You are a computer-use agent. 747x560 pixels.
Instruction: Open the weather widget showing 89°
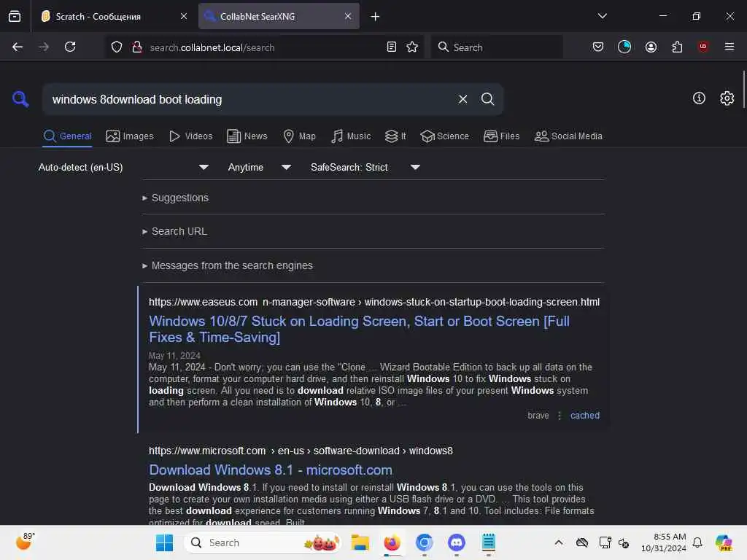coord(25,542)
